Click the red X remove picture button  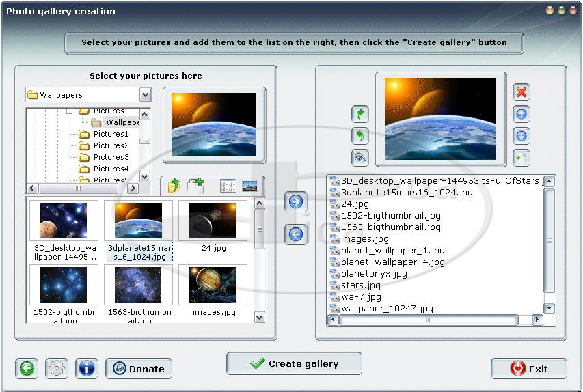(x=521, y=92)
